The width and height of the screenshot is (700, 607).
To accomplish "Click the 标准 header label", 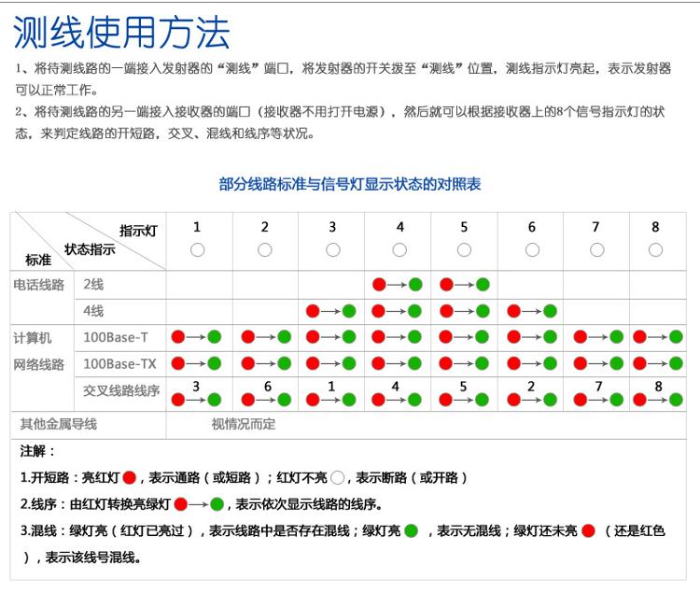I will pyautogui.click(x=38, y=260).
